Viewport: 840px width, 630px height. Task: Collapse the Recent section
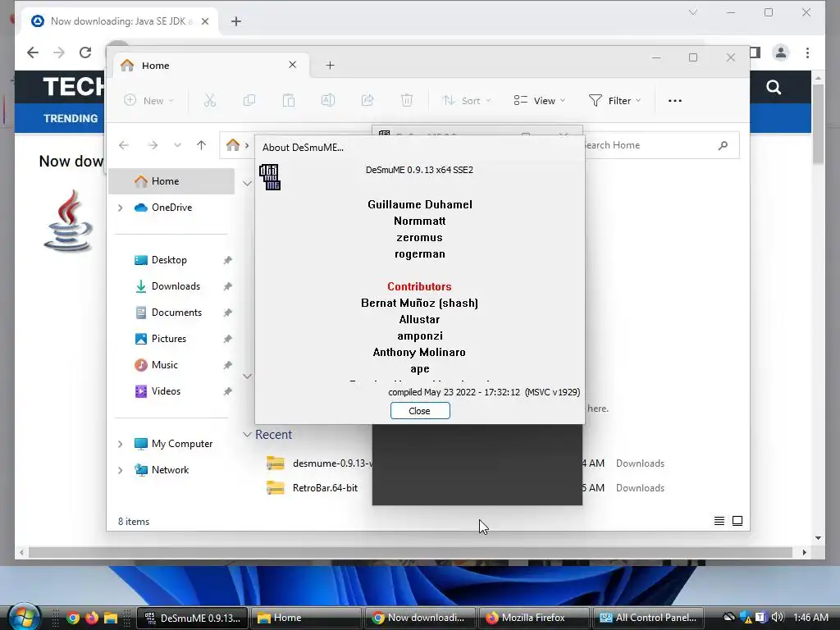click(247, 435)
